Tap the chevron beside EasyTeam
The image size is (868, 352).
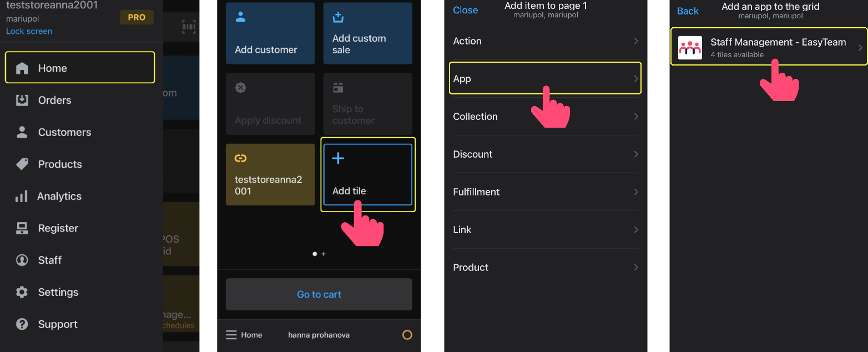click(861, 48)
